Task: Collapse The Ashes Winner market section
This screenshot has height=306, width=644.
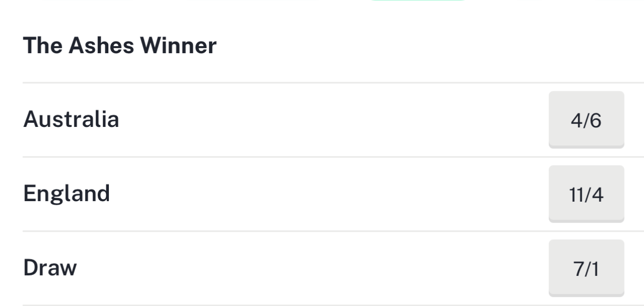Action: 120,46
